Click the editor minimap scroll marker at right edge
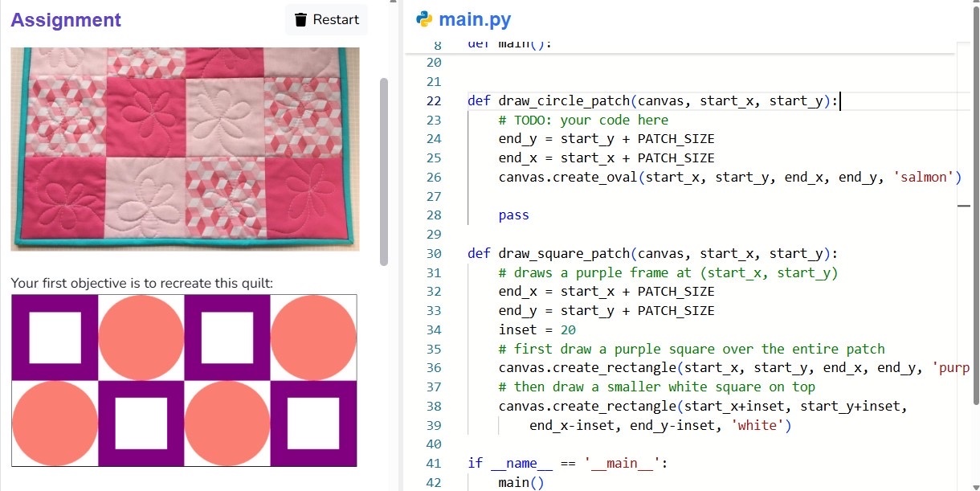 (964, 207)
